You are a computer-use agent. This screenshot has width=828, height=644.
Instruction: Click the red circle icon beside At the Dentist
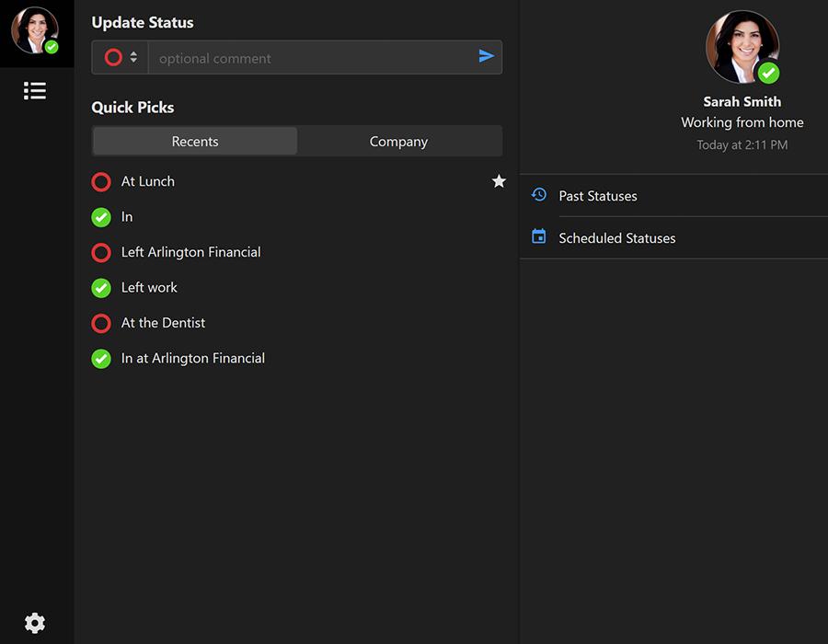coord(101,323)
